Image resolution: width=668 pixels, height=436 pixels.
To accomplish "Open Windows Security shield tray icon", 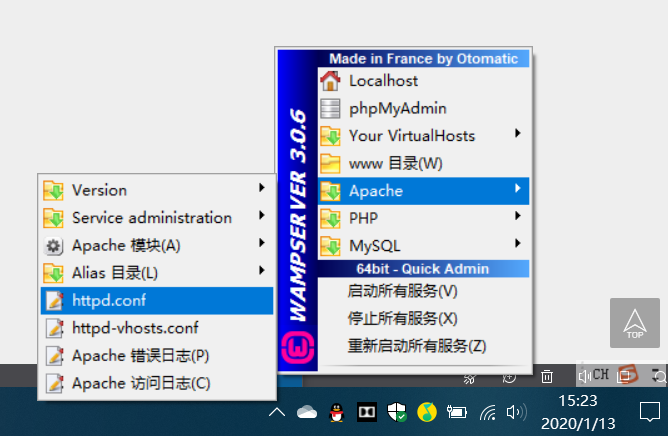I will (x=397, y=412).
